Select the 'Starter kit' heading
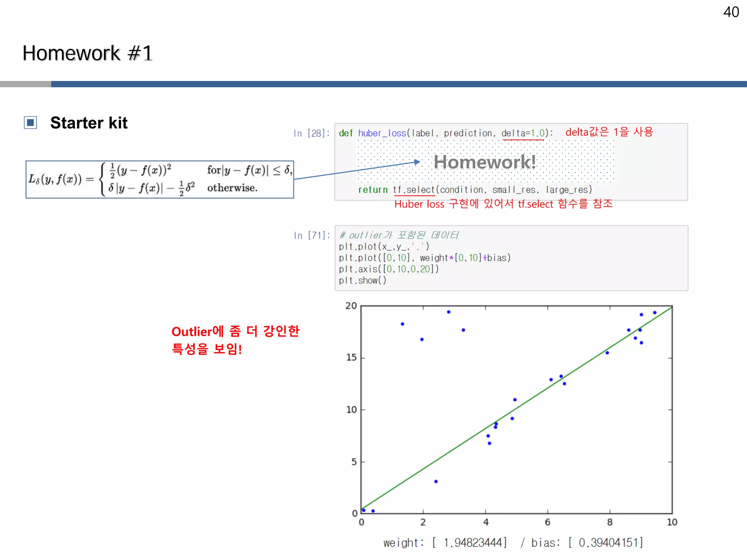Screen dimensions: 747x560 (89, 123)
